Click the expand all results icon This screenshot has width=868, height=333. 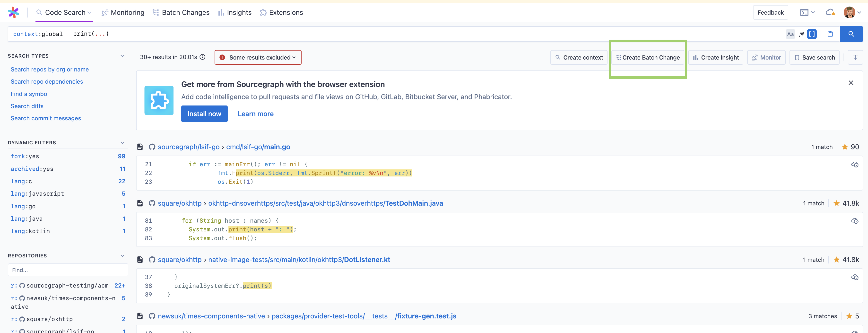point(855,57)
